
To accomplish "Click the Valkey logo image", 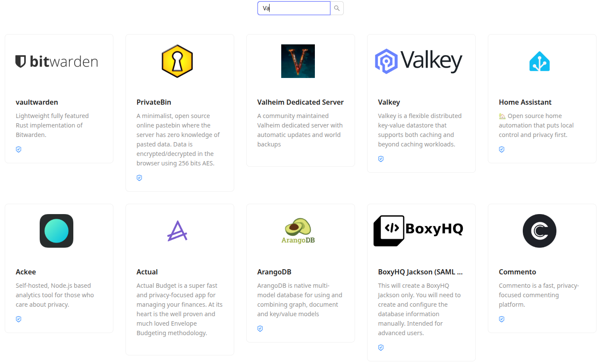I will coord(418,61).
